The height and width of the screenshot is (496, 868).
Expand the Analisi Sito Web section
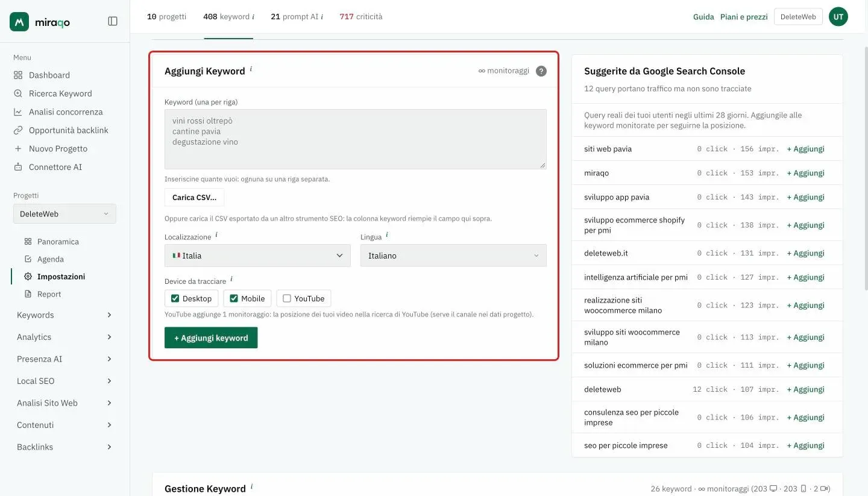(64, 403)
